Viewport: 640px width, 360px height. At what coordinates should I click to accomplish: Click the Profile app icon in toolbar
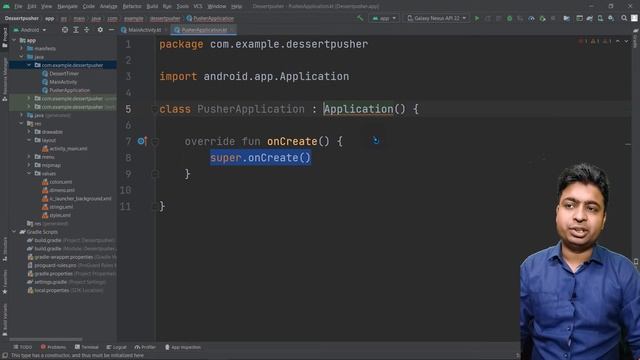[x=531, y=18]
